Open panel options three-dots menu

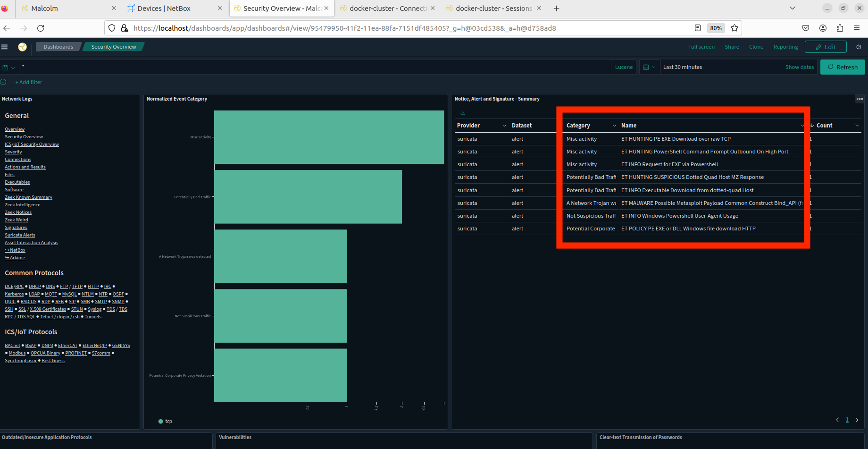(860, 99)
